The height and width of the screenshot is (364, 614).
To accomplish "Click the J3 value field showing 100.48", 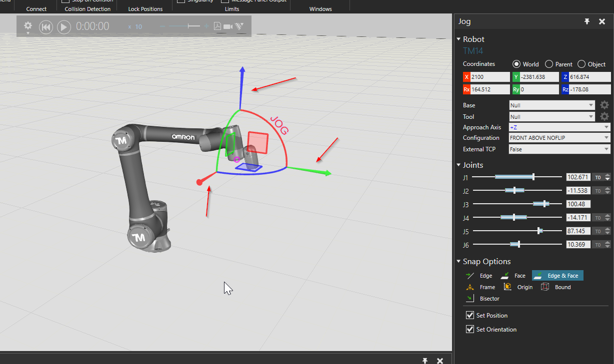I will tap(578, 204).
